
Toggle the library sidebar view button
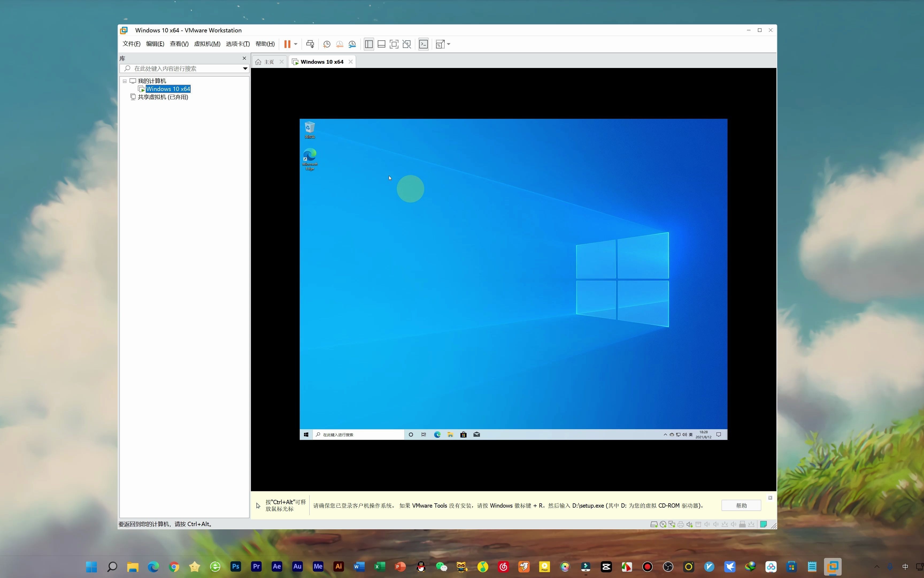point(369,44)
